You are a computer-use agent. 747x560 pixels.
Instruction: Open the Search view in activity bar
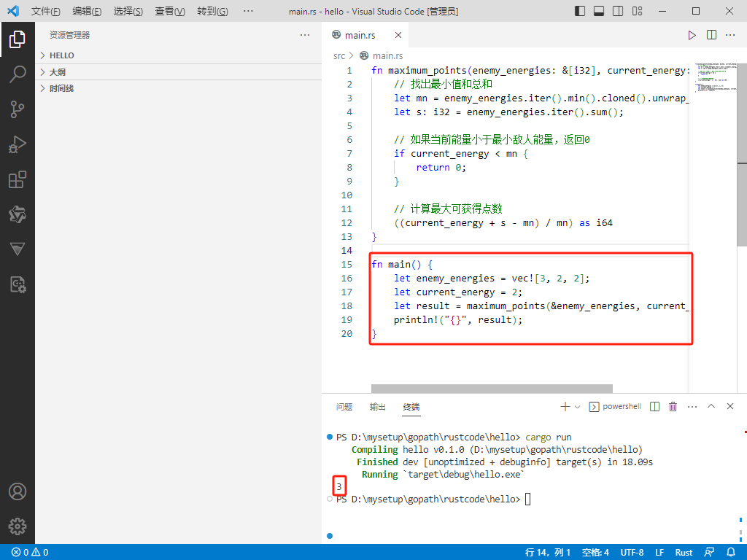[18, 74]
